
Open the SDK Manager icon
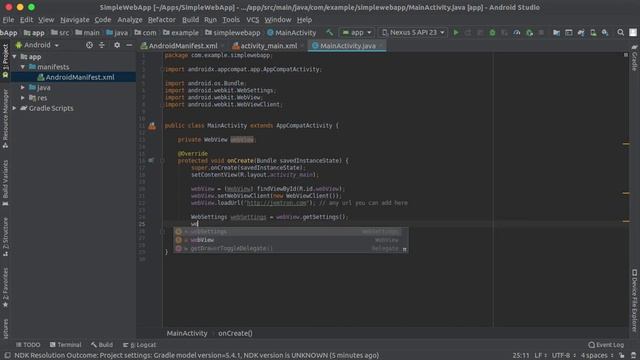(x=605, y=32)
